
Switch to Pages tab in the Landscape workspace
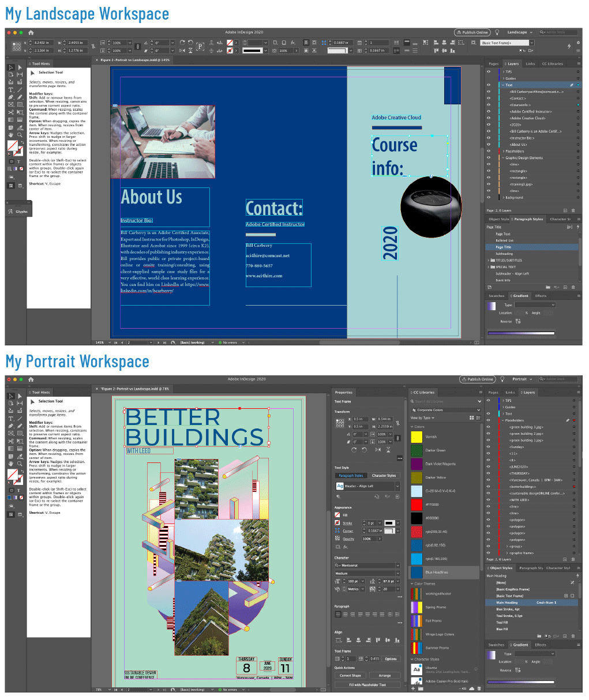click(493, 63)
